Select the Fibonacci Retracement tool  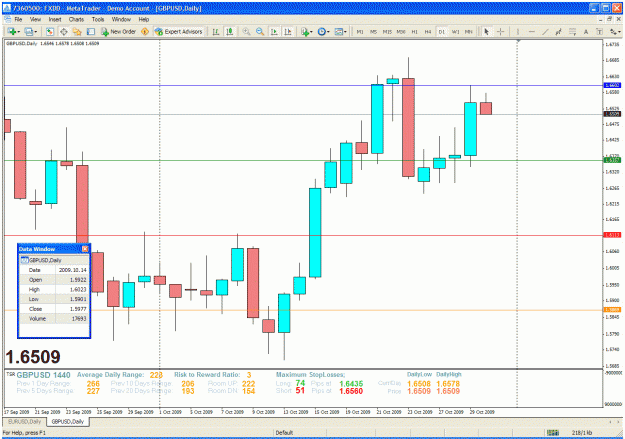pyautogui.click(x=572, y=31)
